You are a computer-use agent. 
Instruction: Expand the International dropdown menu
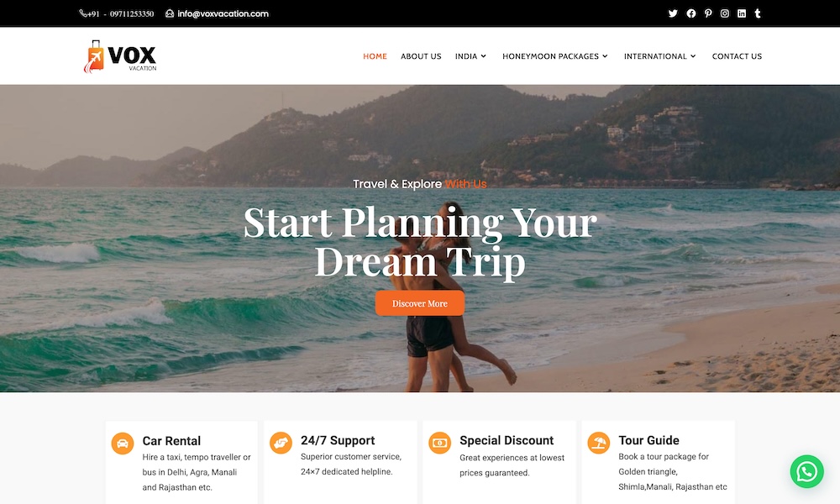pyautogui.click(x=660, y=56)
